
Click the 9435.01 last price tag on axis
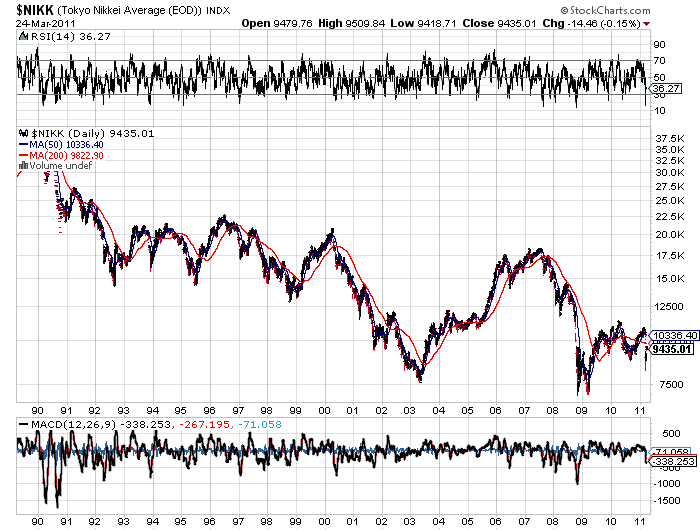[x=671, y=349]
